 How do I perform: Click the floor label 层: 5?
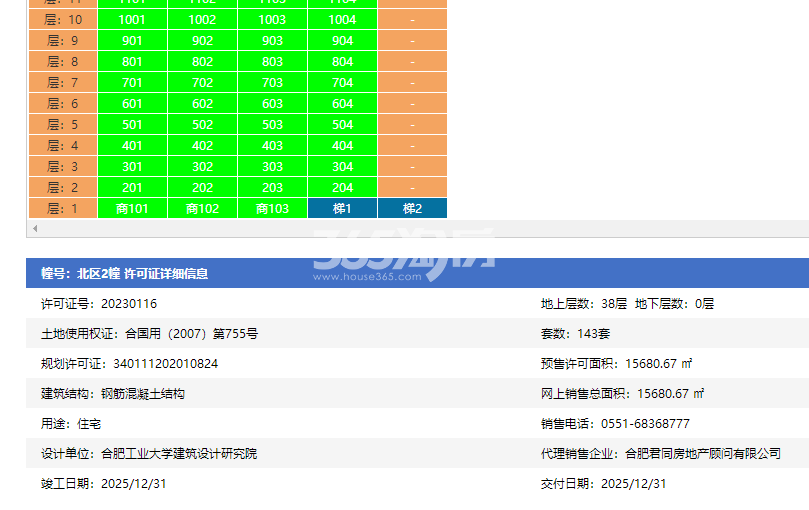click(x=63, y=124)
